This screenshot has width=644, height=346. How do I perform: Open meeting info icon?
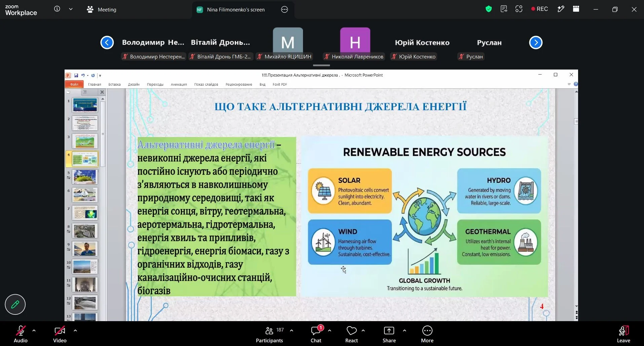coord(57,9)
